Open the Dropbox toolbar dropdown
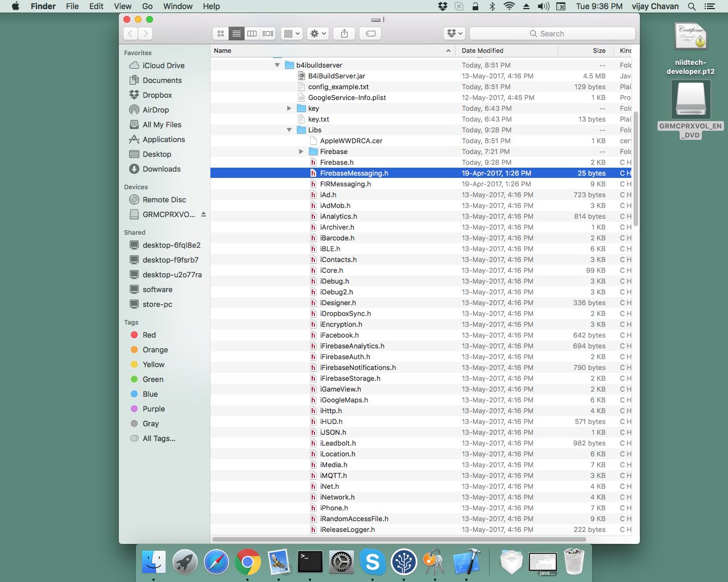 [x=454, y=34]
